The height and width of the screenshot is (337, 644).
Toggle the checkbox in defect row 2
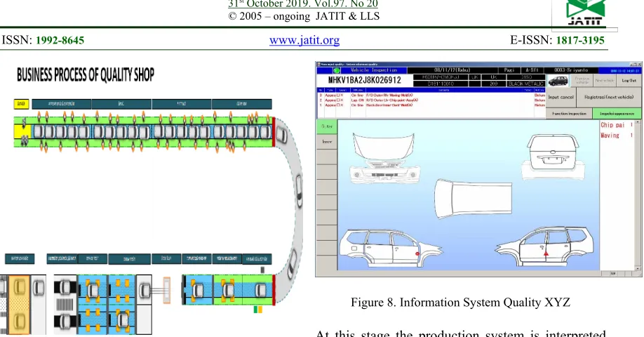coord(338,100)
